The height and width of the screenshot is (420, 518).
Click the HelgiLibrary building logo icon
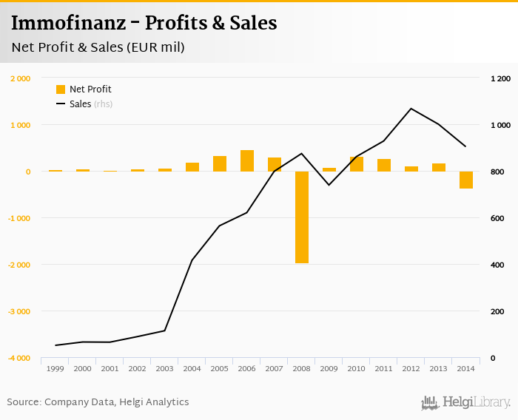(x=430, y=402)
